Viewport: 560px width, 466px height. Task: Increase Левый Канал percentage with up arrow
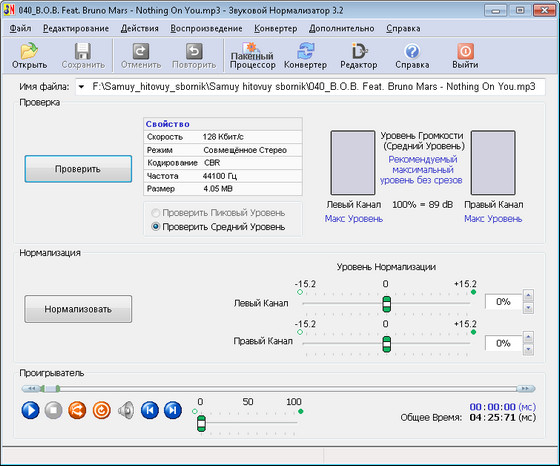click(x=528, y=295)
